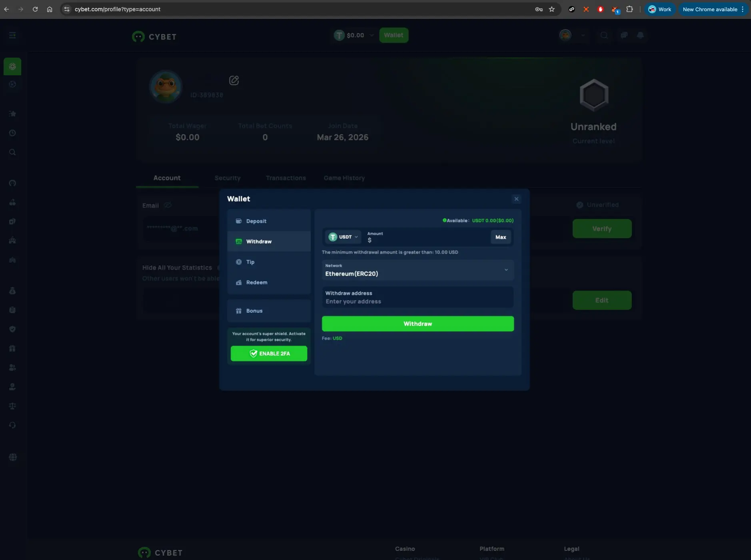Open the favorites star sidebar icon
This screenshot has height=560, width=751.
(x=12, y=114)
